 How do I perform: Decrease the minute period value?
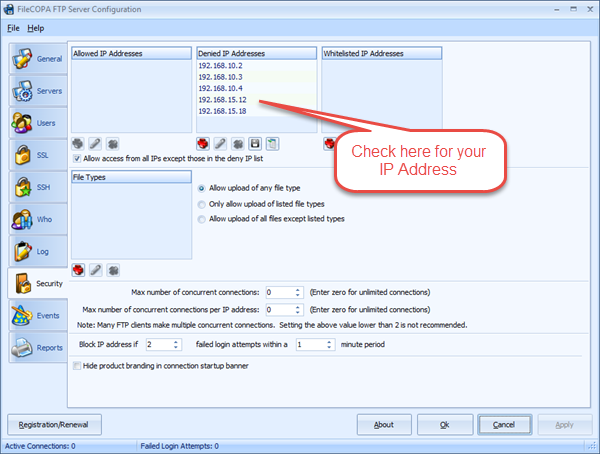[x=329, y=347]
